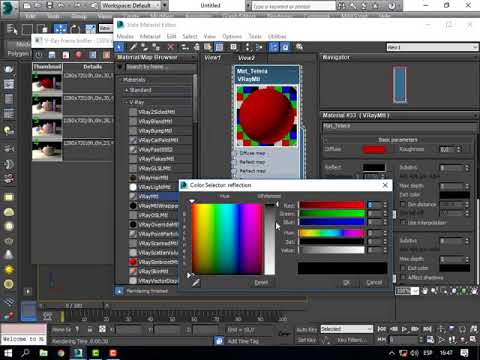Switch to the View1 tab
Screen dimensions: 480x360
pyautogui.click(x=212, y=58)
